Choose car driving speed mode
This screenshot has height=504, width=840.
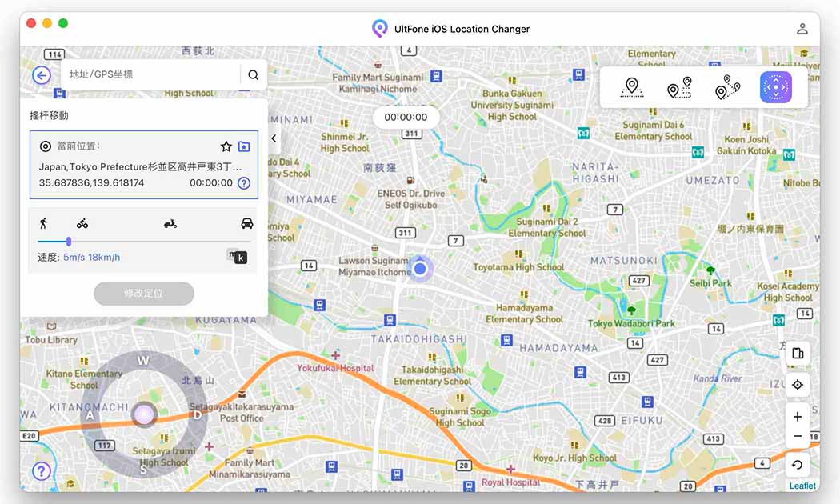coord(247,224)
